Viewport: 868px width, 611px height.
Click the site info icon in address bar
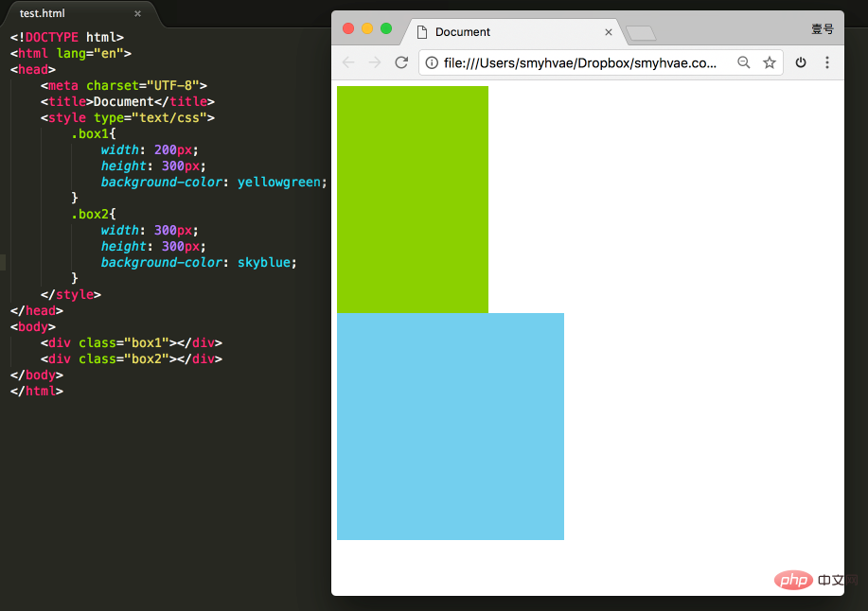click(x=432, y=63)
